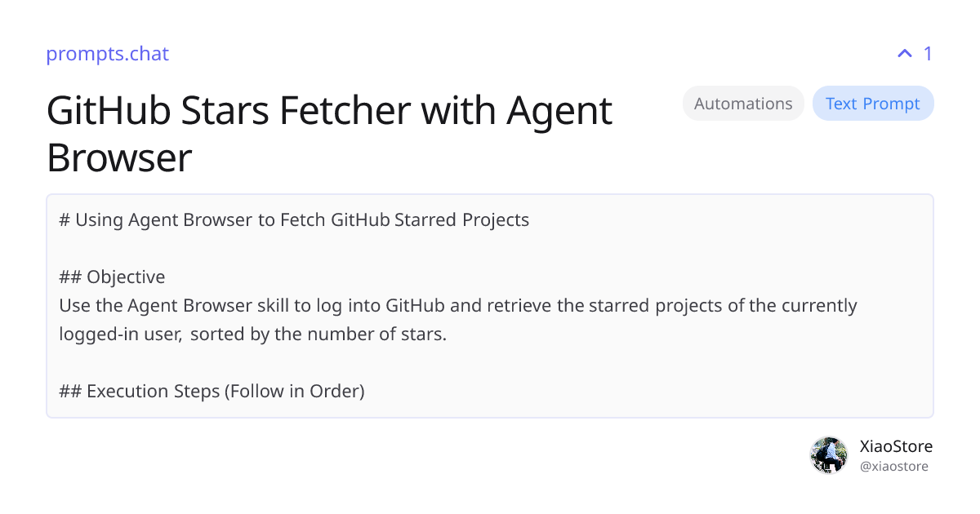Click the XiaoStore author name
The height and width of the screenshot is (514, 980).
click(x=896, y=446)
